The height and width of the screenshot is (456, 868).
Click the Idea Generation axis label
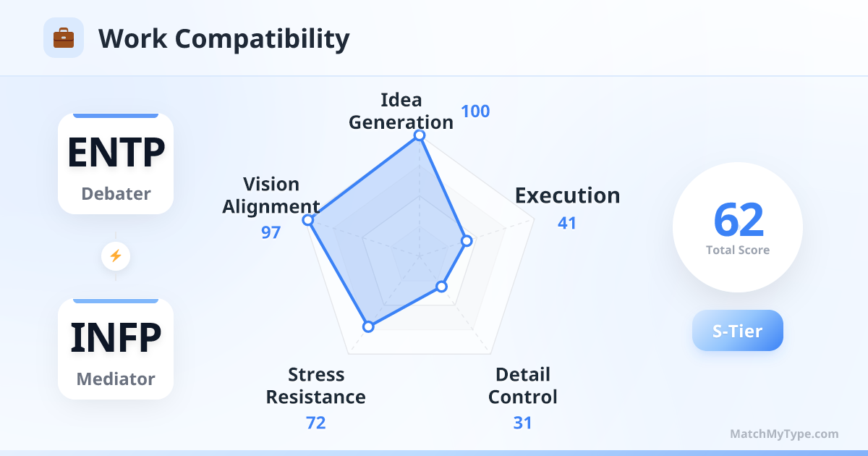click(401, 111)
